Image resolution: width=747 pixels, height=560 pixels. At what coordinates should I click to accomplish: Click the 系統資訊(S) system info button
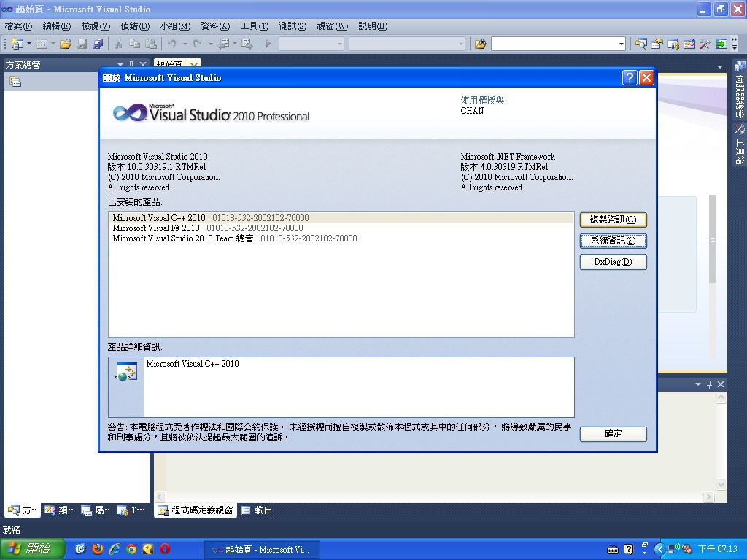(613, 241)
